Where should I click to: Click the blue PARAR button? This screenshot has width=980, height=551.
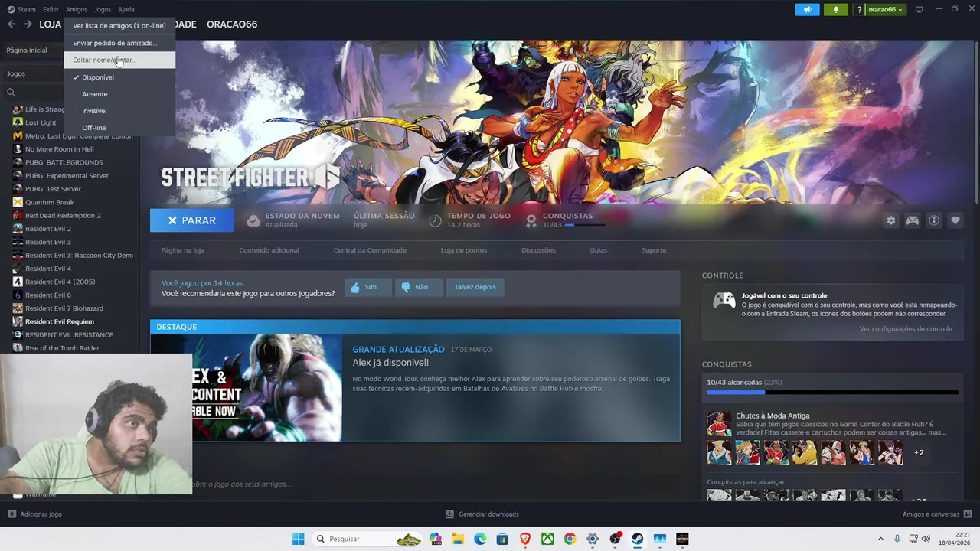[192, 220]
